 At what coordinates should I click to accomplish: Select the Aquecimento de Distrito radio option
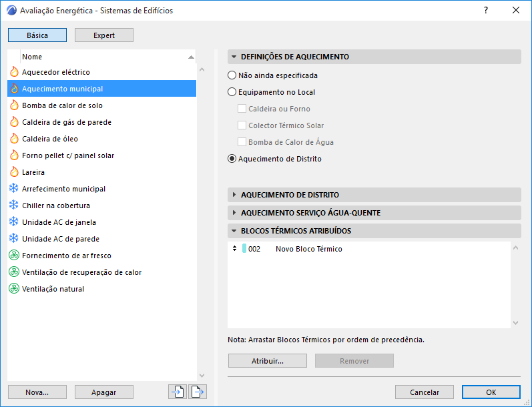coord(232,159)
